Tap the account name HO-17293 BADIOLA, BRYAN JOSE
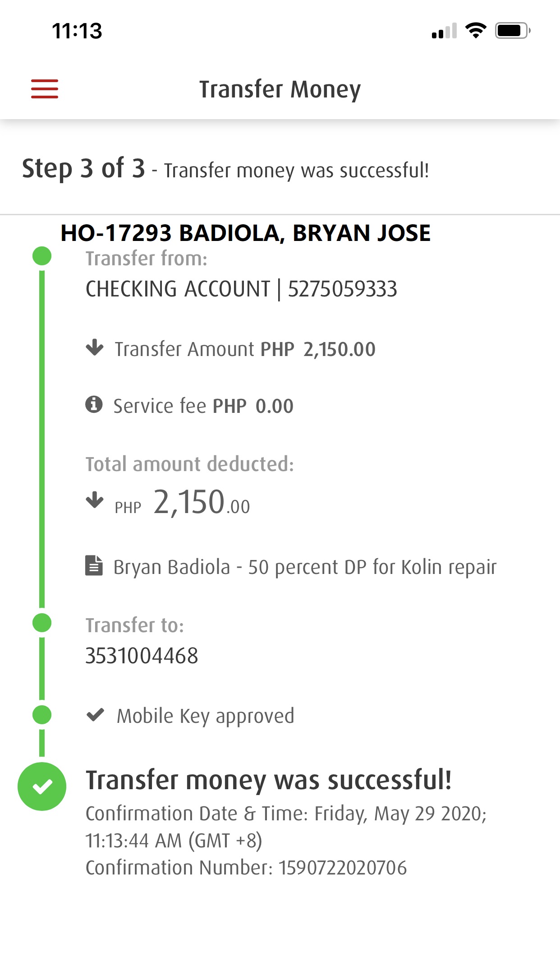 (x=246, y=233)
